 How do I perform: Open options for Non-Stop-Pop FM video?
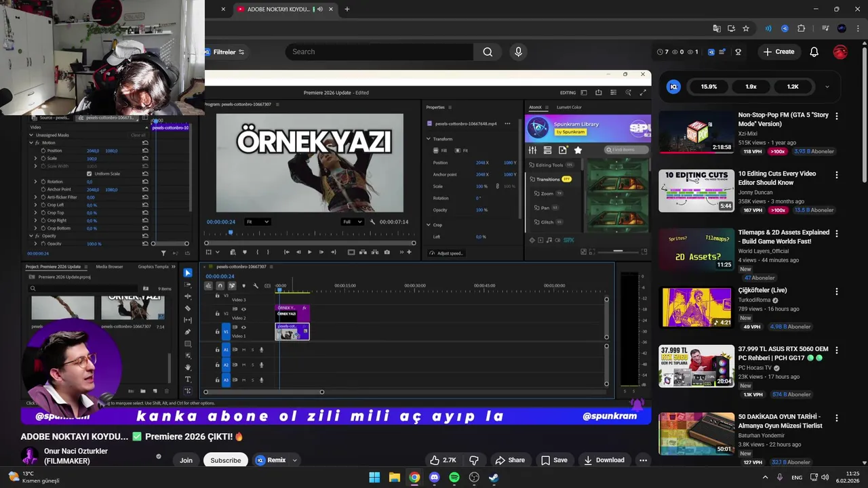pos(836,116)
